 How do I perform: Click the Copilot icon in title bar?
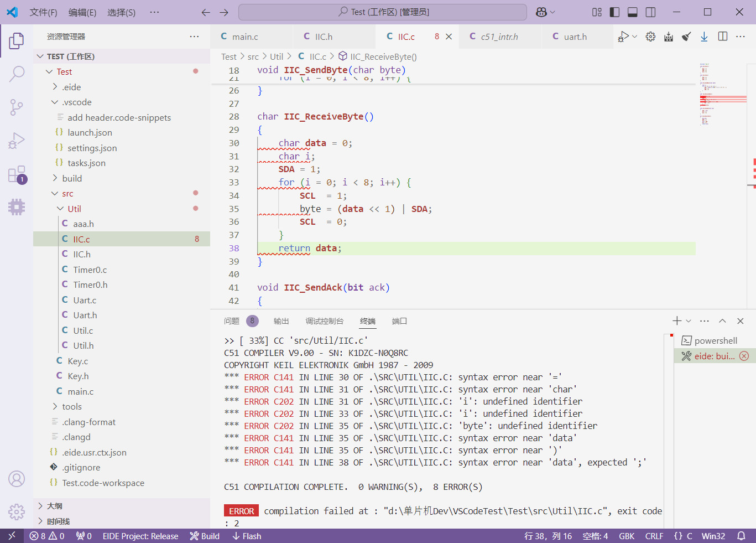541,12
